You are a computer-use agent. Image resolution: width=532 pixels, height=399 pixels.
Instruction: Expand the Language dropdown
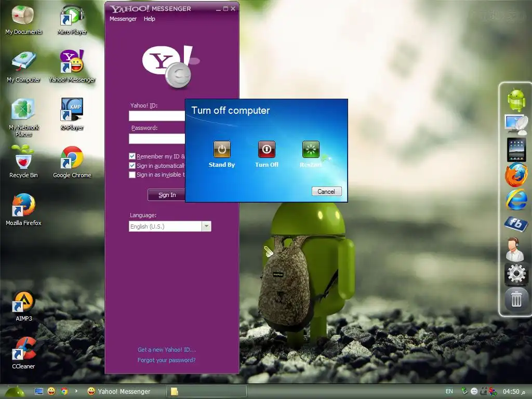[x=206, y=227]
